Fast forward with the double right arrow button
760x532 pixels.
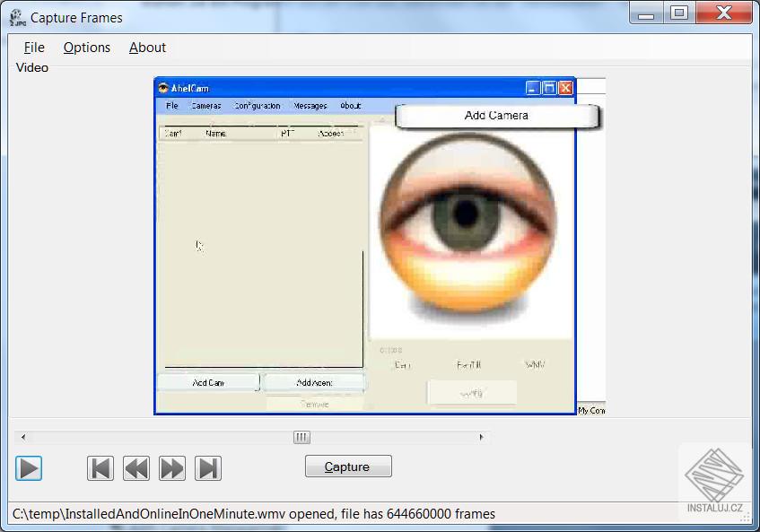[172, 468]
